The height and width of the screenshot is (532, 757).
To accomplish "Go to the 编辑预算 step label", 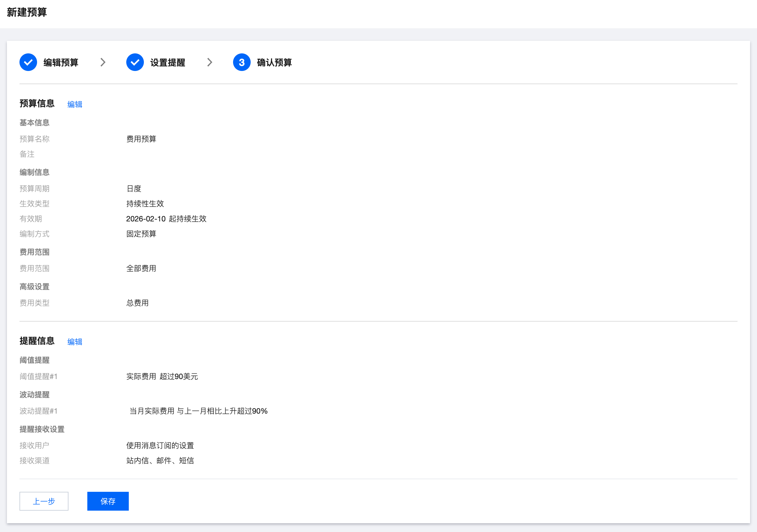I will 61,62.
